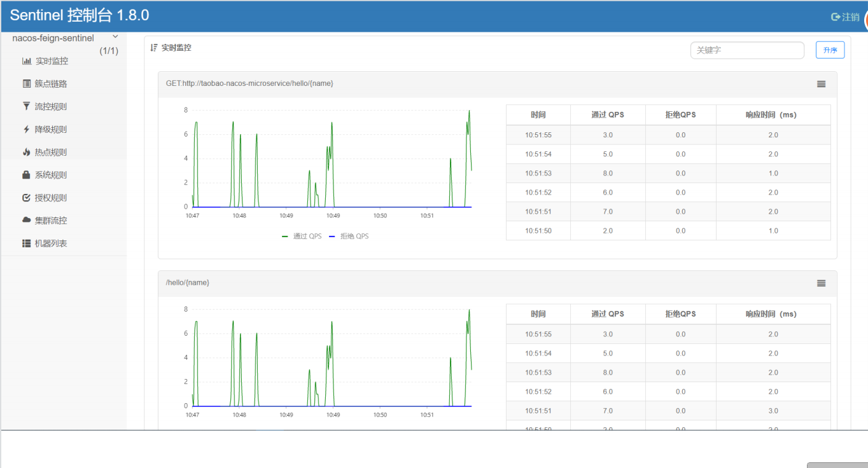Image resolution: width=868 pixels, height=468 pixels.
Task: Click 时间 column header in first table
Action: (538, 115)
